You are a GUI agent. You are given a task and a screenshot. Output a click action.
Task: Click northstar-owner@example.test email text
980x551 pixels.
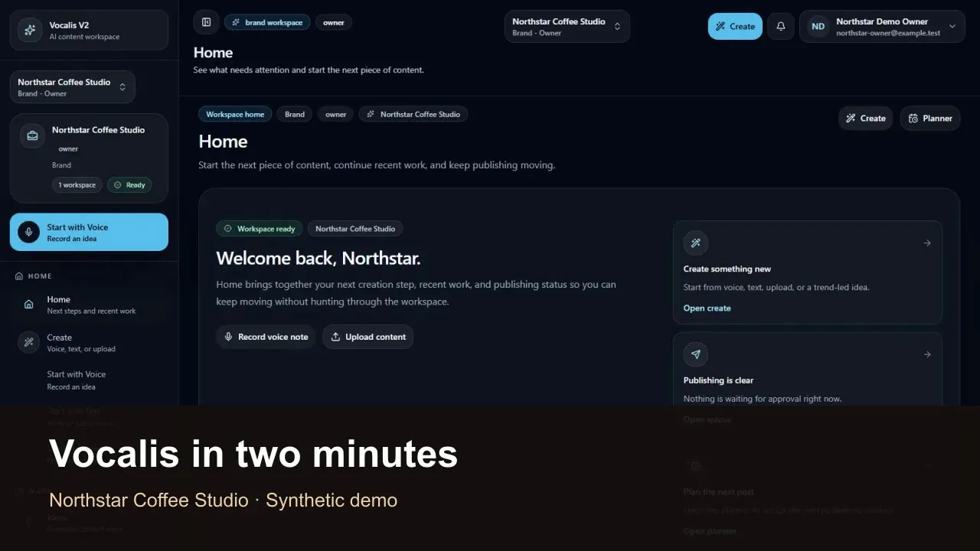pos(888,34)
